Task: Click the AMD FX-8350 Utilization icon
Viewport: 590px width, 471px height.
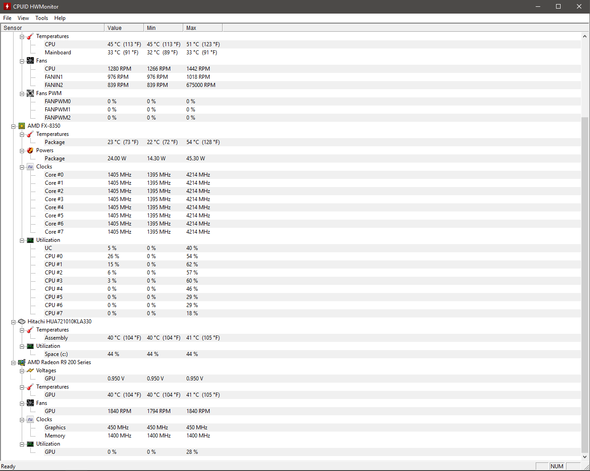Action: (x=30, y=240)
